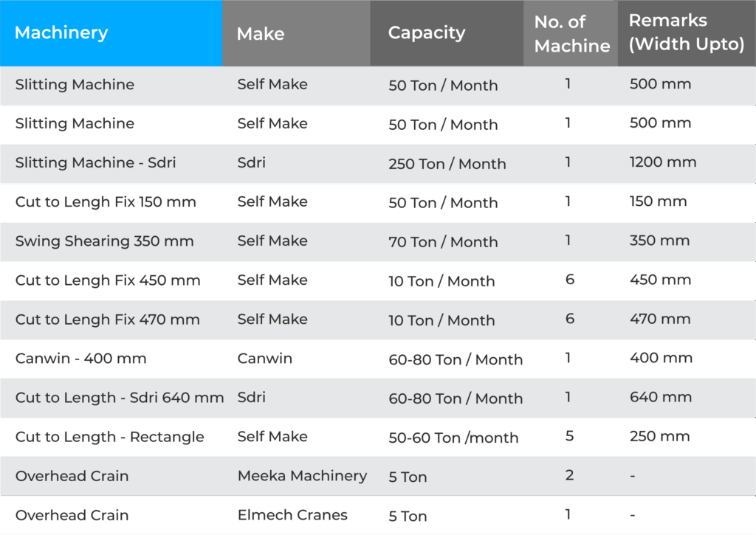Click the 1200 mm width remark

point(662,162)
